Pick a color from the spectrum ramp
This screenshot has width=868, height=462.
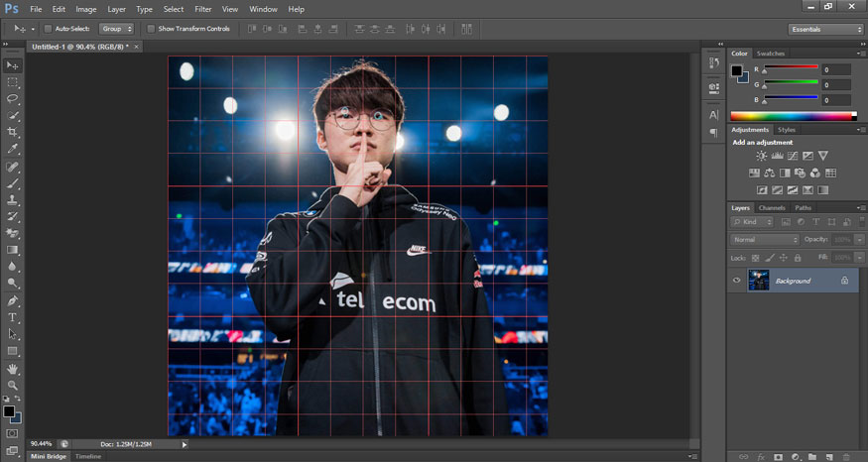pyautogui.click(x=793, y=116)
